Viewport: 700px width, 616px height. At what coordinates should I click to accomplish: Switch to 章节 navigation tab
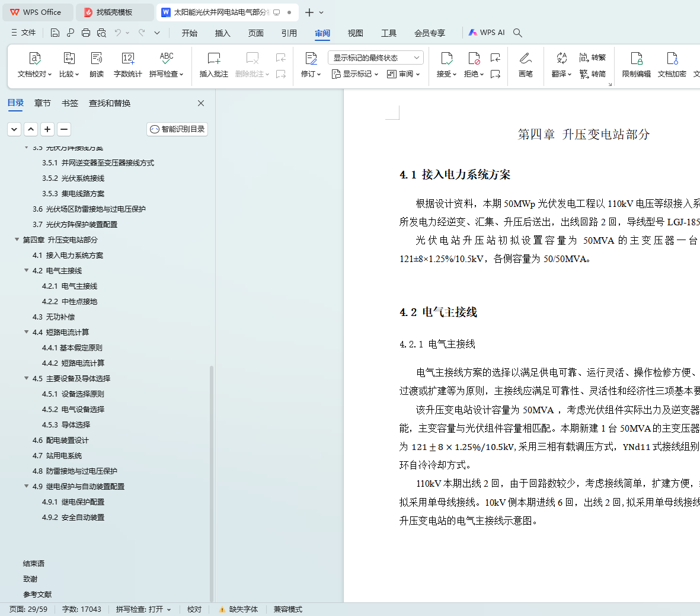click(x=43, y=103)
